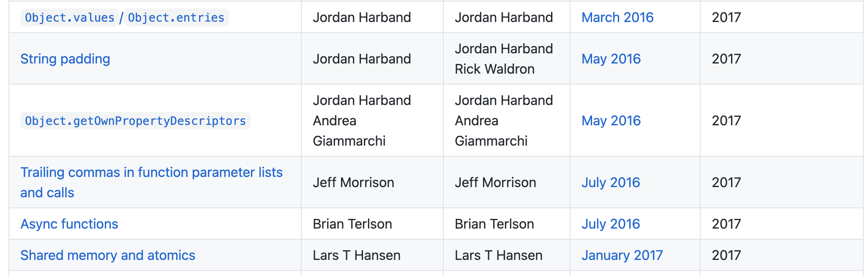Viewport: 868px width, 276px height.
Task: Click Jeff Morrison in the author column
Action: (353, 182)
